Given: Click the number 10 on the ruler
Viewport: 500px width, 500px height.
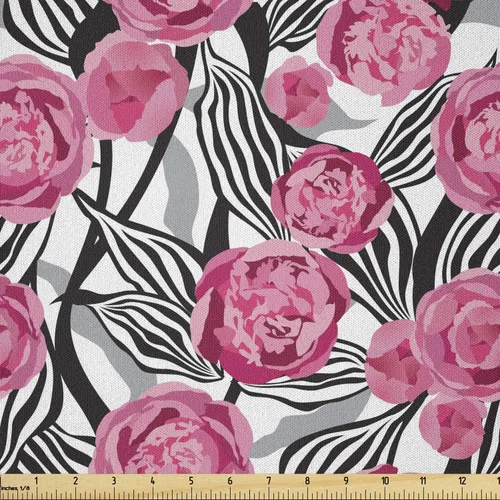Looking at the screenshot, I should coord(385,481).
